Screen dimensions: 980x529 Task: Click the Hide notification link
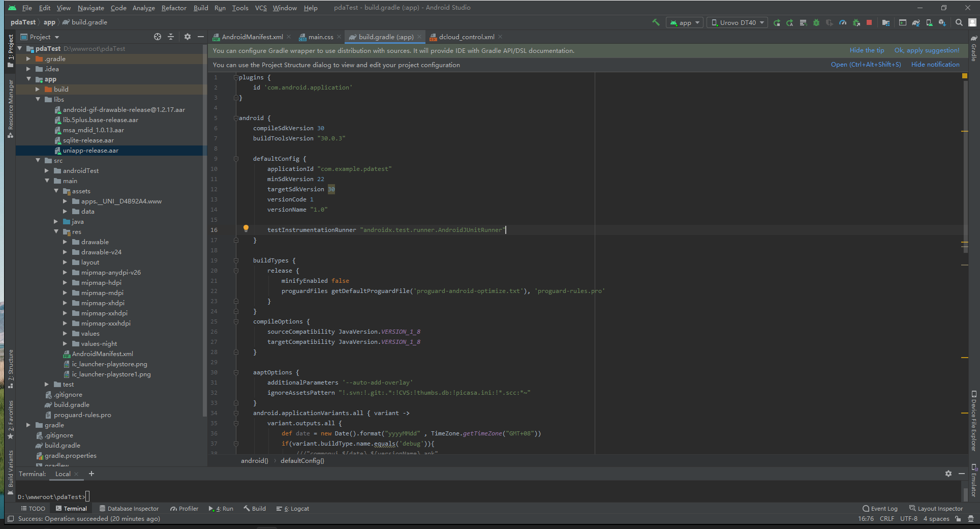coord(935,65)
